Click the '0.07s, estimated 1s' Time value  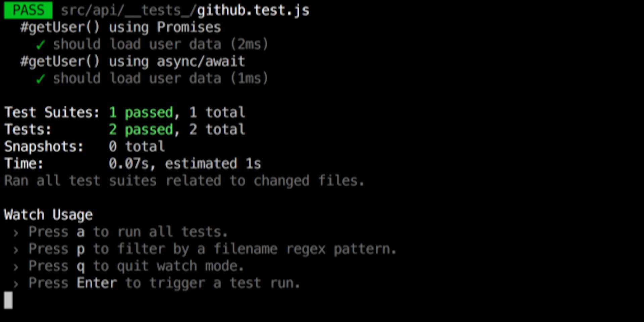(185, 164)
